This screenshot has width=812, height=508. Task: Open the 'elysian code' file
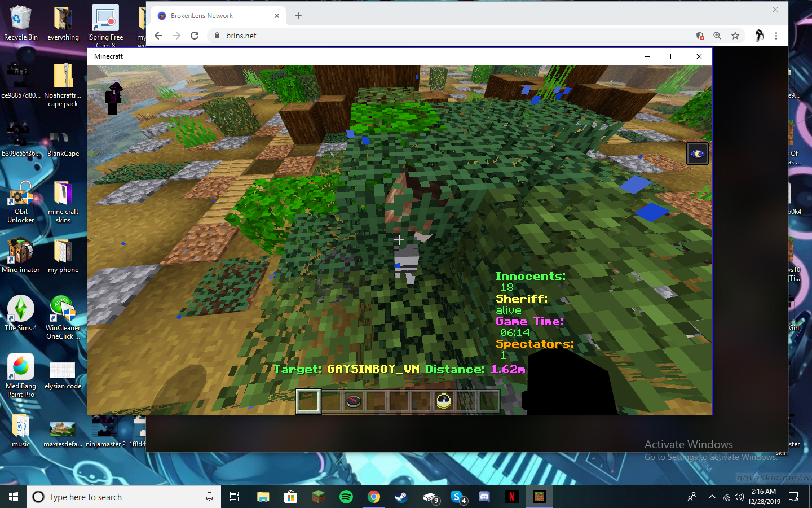tap(63, 375)
